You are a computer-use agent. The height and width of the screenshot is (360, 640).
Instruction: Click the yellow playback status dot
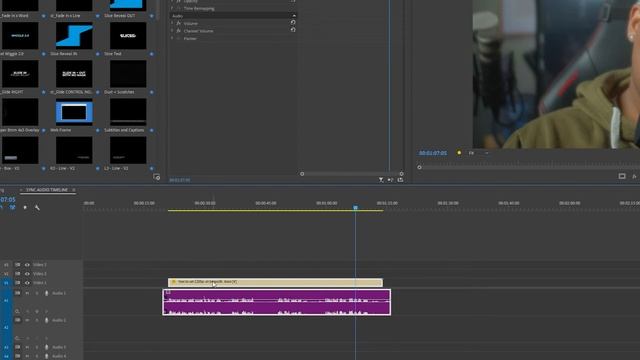459,153
